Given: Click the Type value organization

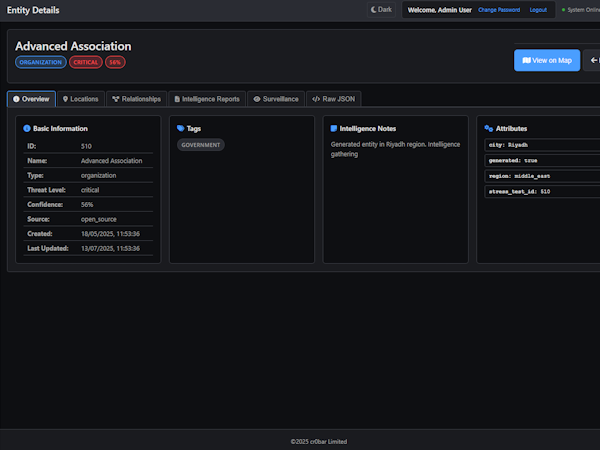Looking at the screenshot, I should click(98, 176).
